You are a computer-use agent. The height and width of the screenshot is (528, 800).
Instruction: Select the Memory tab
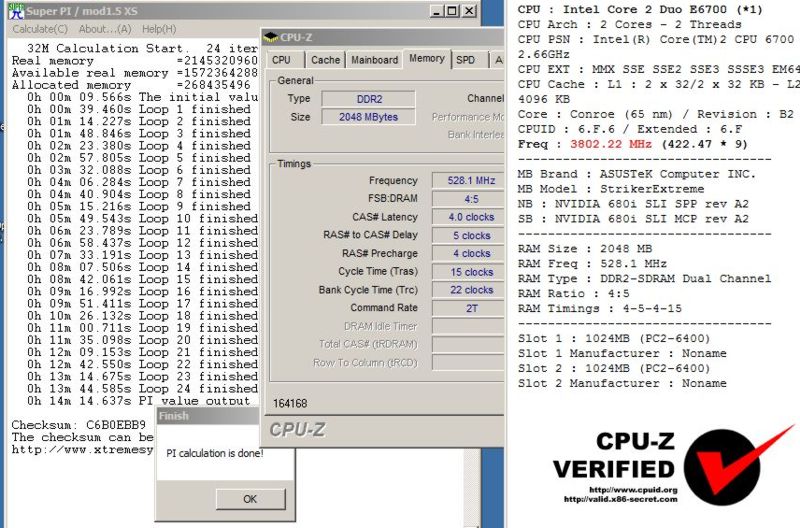click(x=427, y=58)
